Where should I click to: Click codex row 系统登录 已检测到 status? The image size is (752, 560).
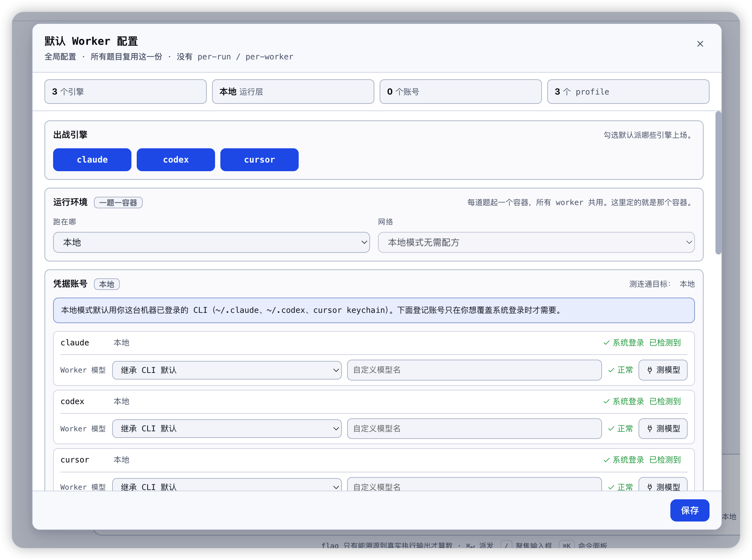pyautogui.click(x=642, y=401)
